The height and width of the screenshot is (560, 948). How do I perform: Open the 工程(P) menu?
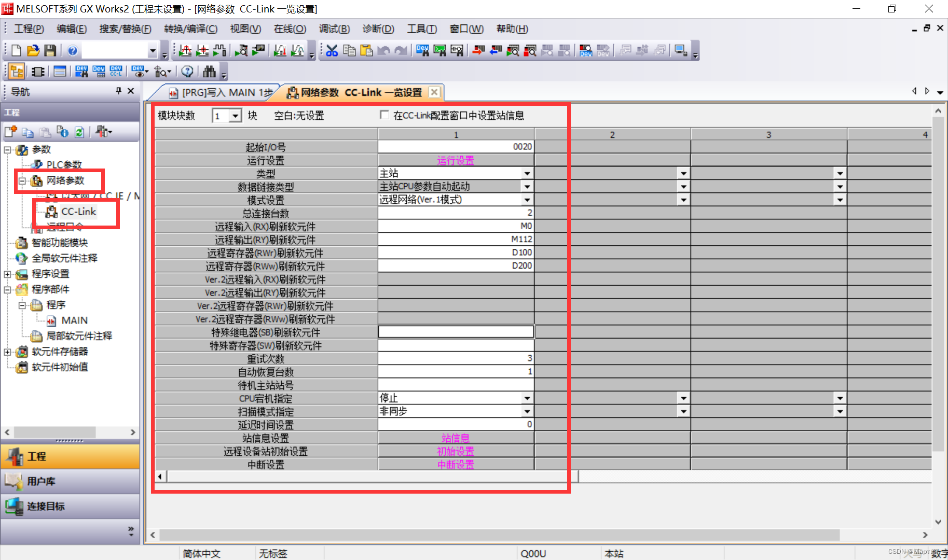[x=29, y=29]
